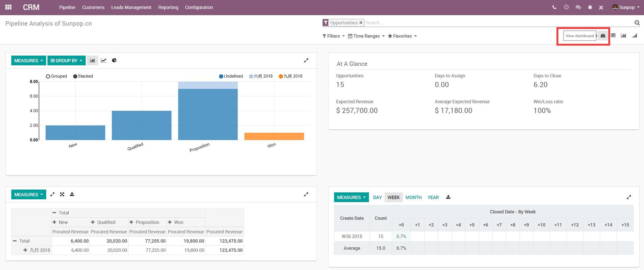
Task: Open the activities clock icon
Action: click(566, 7)
